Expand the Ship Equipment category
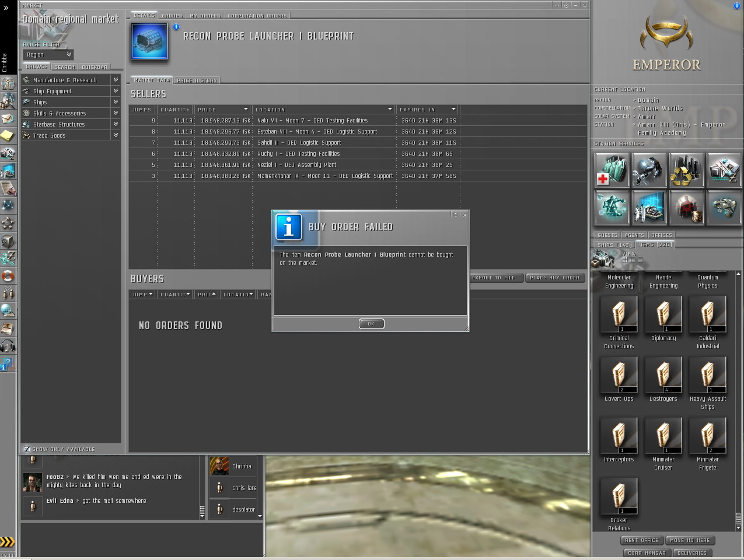This screenshot has width=744, height=560. (70, 91)
